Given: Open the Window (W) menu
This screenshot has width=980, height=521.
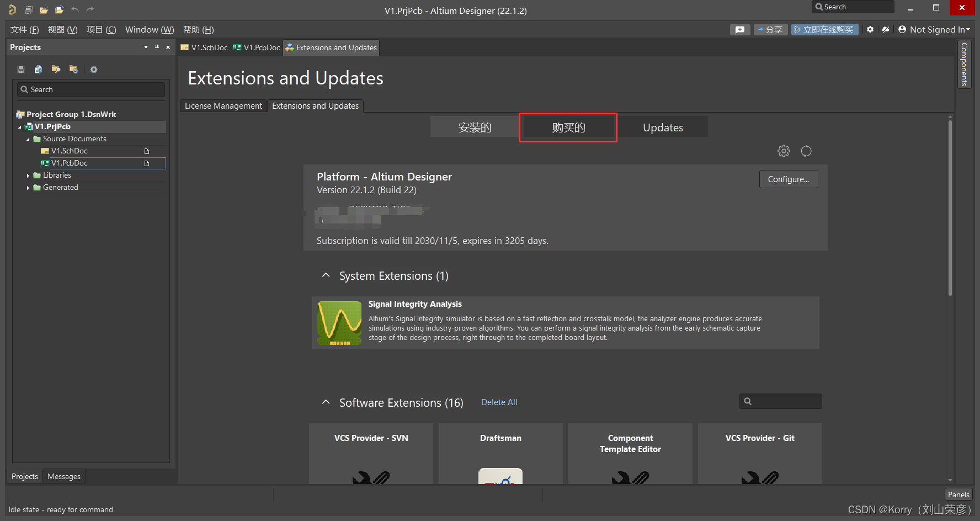Looking at the screenshot, I should coord(150,30).
